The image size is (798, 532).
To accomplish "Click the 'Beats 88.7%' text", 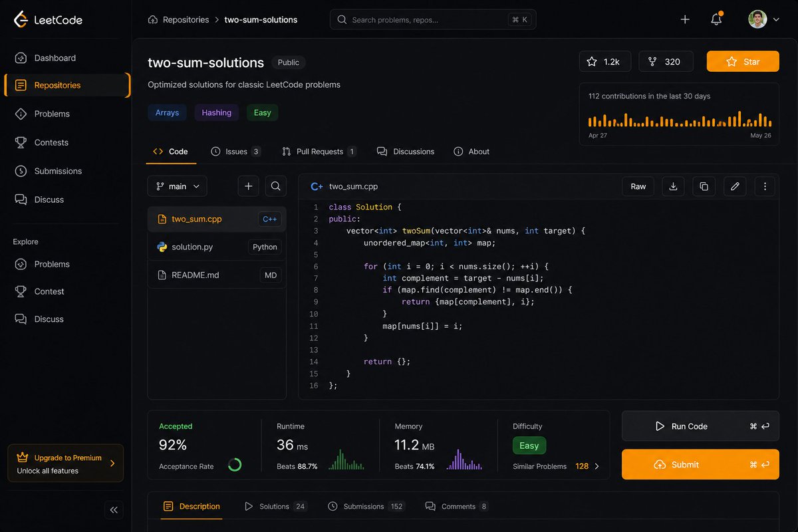I will 297,466.
